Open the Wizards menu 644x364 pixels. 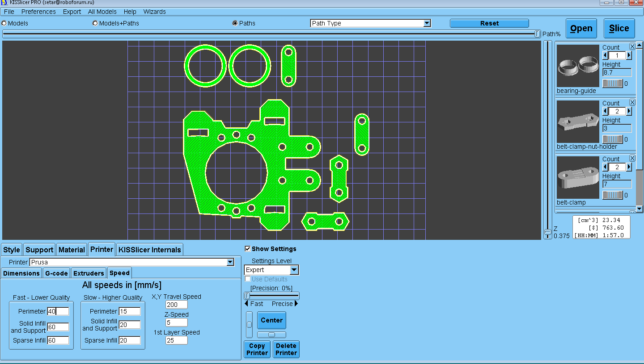tap(154, 12)
